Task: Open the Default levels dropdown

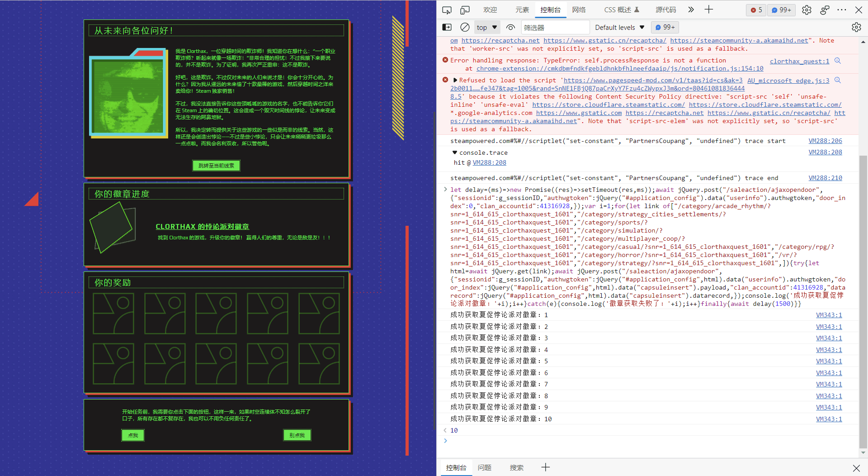Action: tap(619, 27)
